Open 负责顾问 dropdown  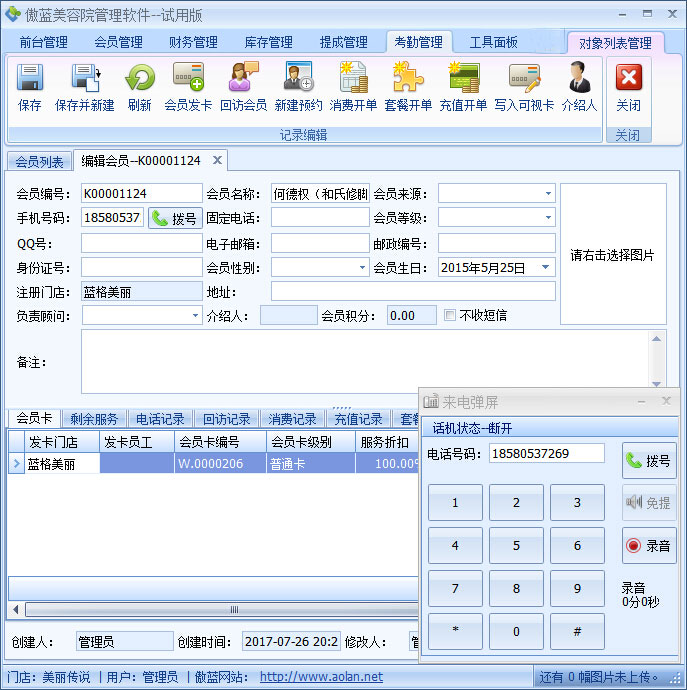coord(195,315)
